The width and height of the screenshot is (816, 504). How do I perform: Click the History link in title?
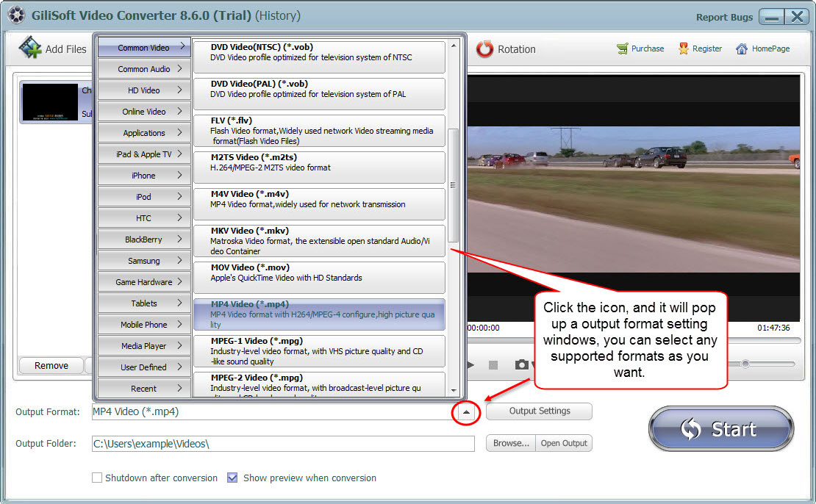click(x=278, y=15)
